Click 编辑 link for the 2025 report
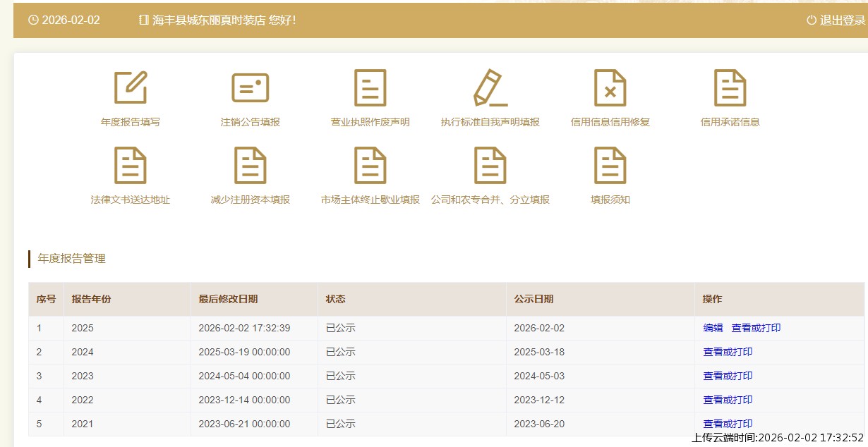This screenshot has width=868, height=447. pyautogui.click(x=713, y=328)
